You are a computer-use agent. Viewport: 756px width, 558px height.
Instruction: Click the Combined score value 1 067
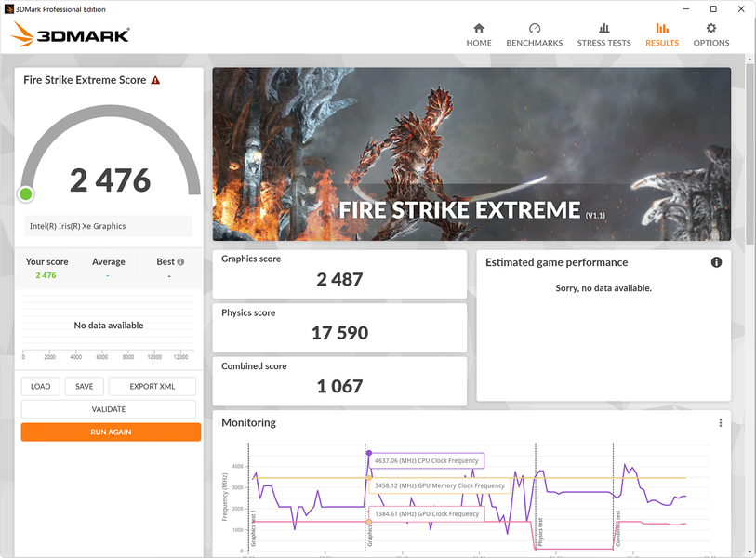point(339,386)
